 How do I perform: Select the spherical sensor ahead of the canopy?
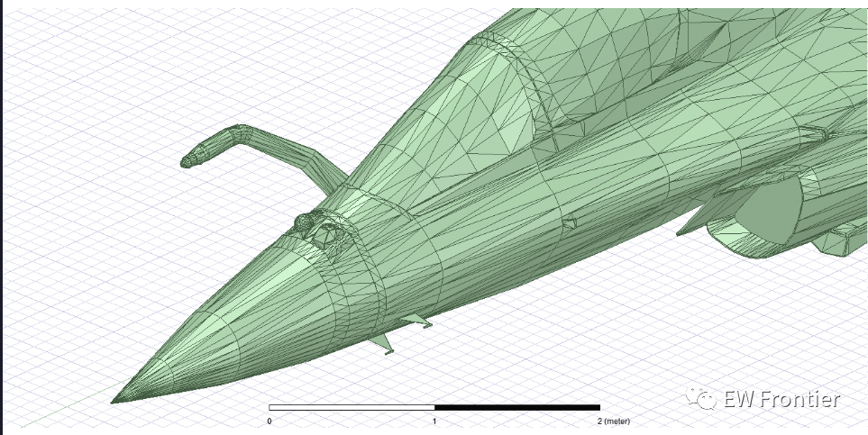tap(303, 223)
